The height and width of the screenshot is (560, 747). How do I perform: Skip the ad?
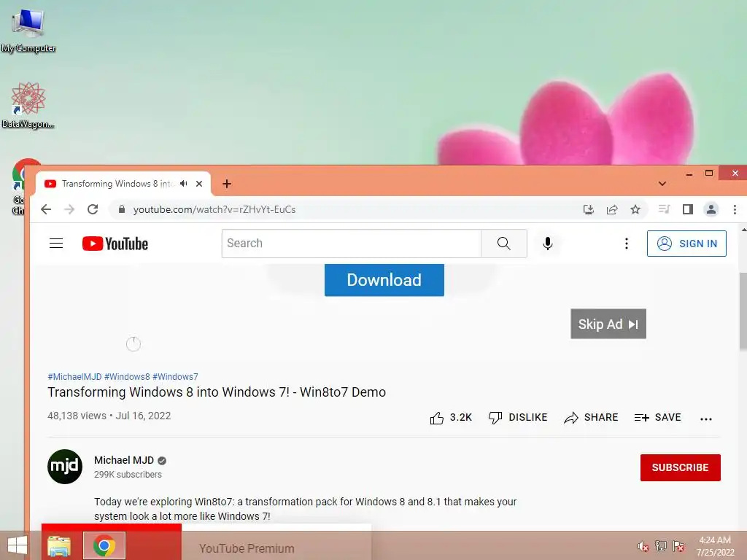tap(608, 324)
